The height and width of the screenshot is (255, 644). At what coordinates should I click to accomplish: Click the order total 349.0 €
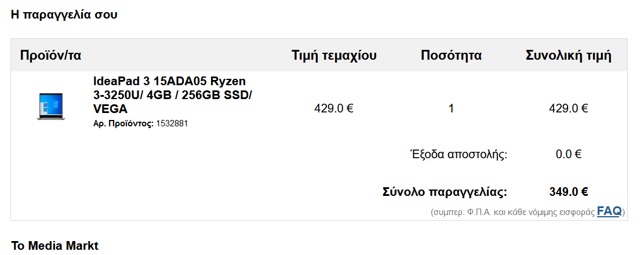568,192
